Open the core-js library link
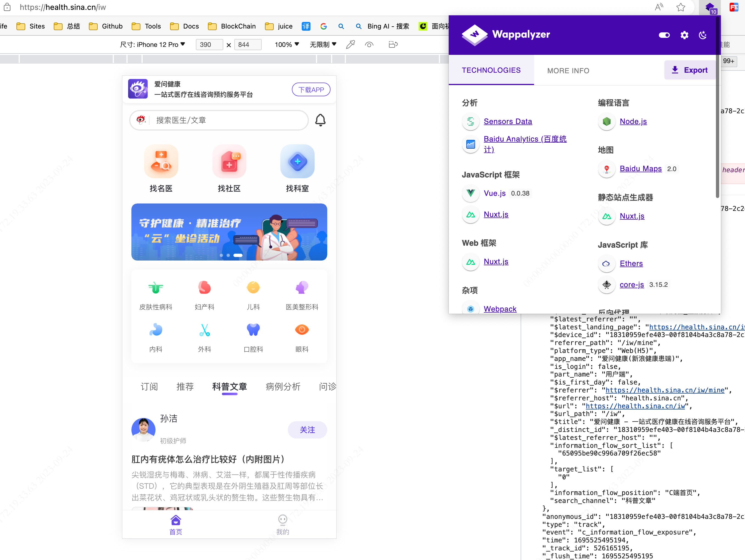This screenshot has width=745, height=560. tap(631, 285)
